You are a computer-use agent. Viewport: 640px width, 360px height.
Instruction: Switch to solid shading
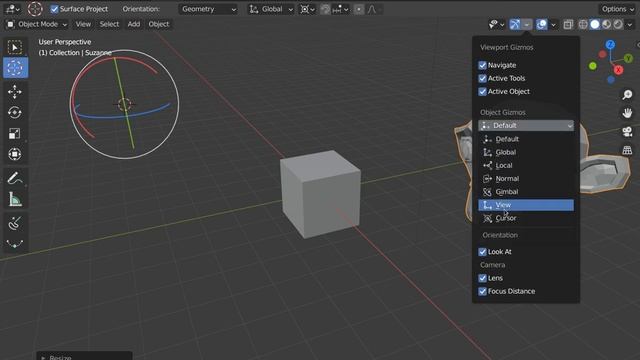click(595, 24)
